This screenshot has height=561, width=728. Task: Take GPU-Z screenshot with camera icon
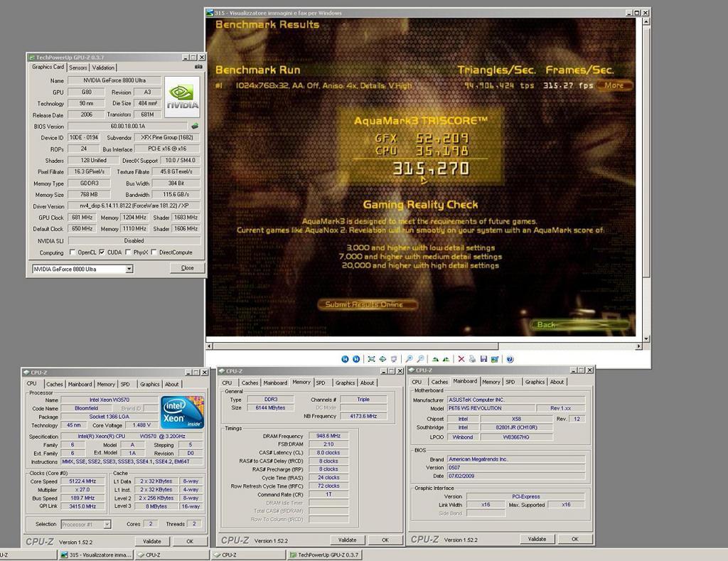point(198,67)
